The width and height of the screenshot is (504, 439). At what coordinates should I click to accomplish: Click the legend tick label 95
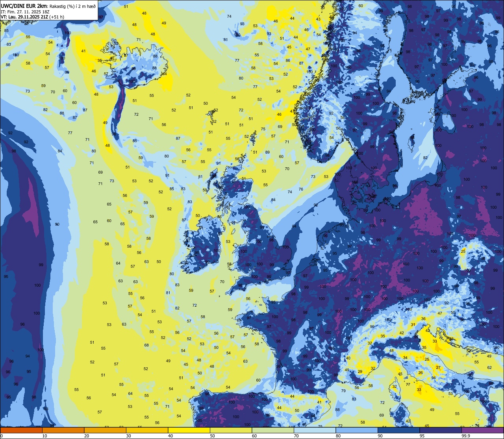pyautogui.click(x=422, y=436)
